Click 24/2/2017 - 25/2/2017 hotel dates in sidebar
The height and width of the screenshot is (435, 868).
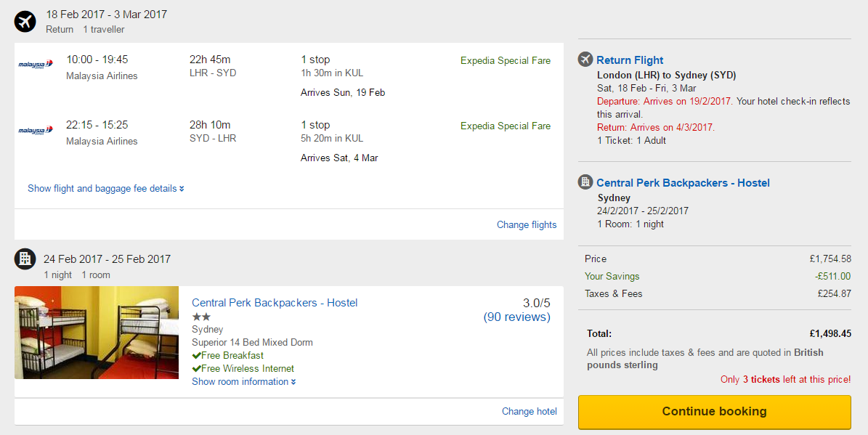pos(643,211)
